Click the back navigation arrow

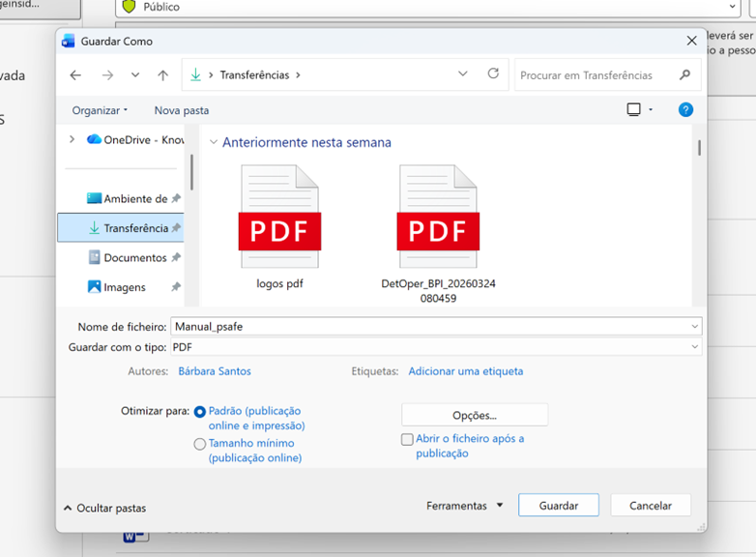pyautogui.click(x=76, y=75)
